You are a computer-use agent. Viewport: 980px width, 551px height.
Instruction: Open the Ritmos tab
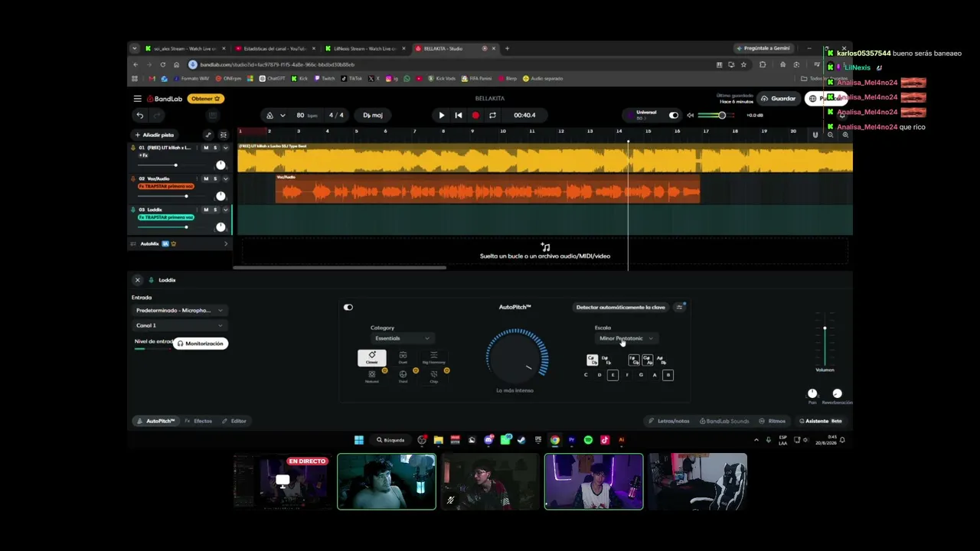tap(773, 421)
